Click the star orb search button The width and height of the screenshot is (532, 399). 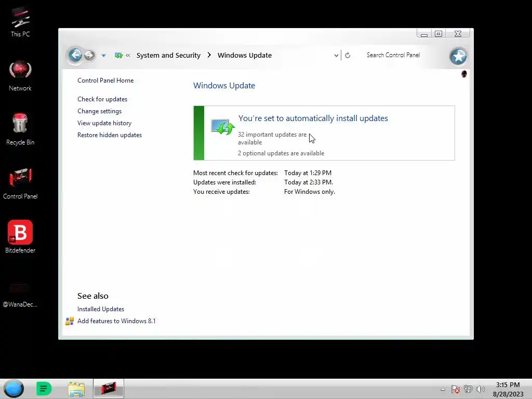pos(458,56)
